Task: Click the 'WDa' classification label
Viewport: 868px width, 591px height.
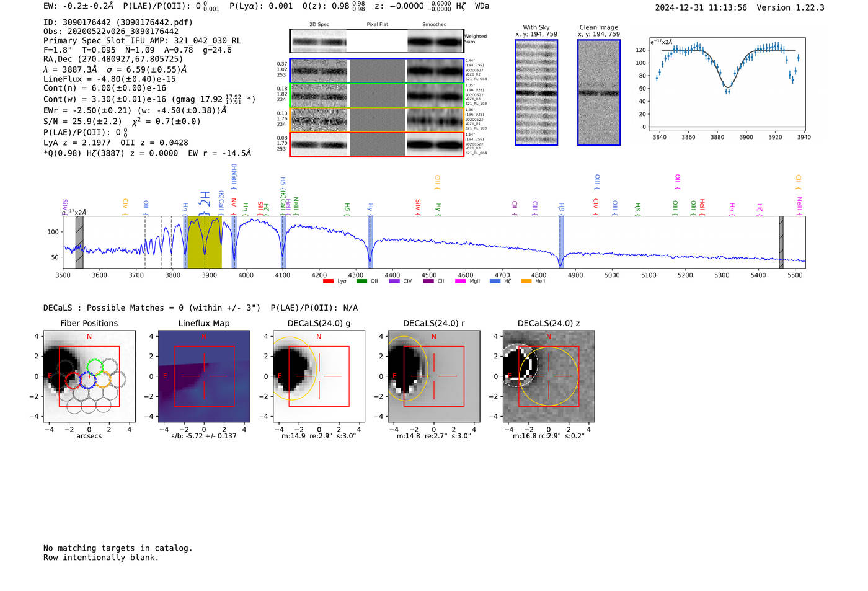Action: (x=482, y=6)
